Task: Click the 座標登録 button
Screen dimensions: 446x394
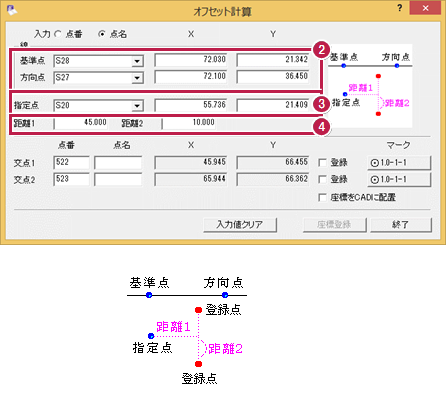Action: 334,225
